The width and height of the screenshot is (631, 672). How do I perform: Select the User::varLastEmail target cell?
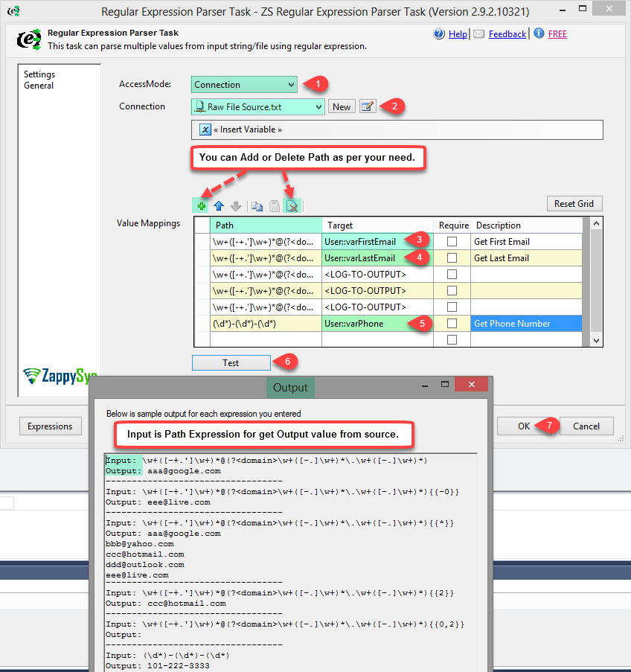[378, 257]
